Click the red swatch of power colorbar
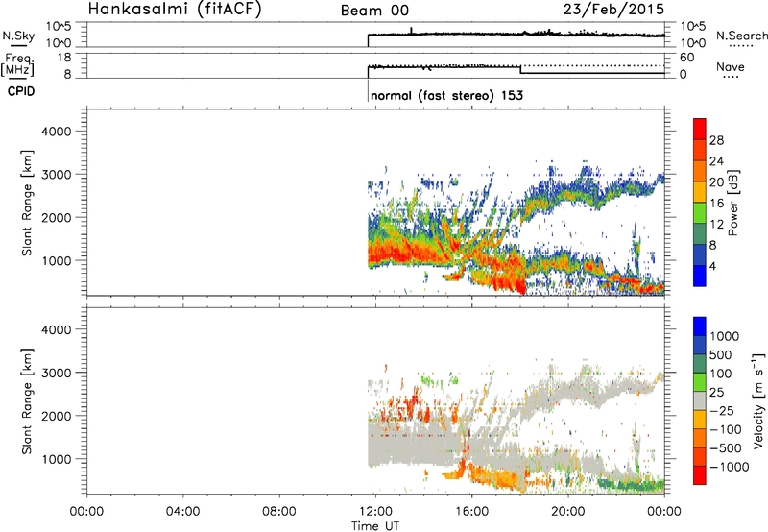The width and height of the screenshot is (768, 532). tap(700, 129)
